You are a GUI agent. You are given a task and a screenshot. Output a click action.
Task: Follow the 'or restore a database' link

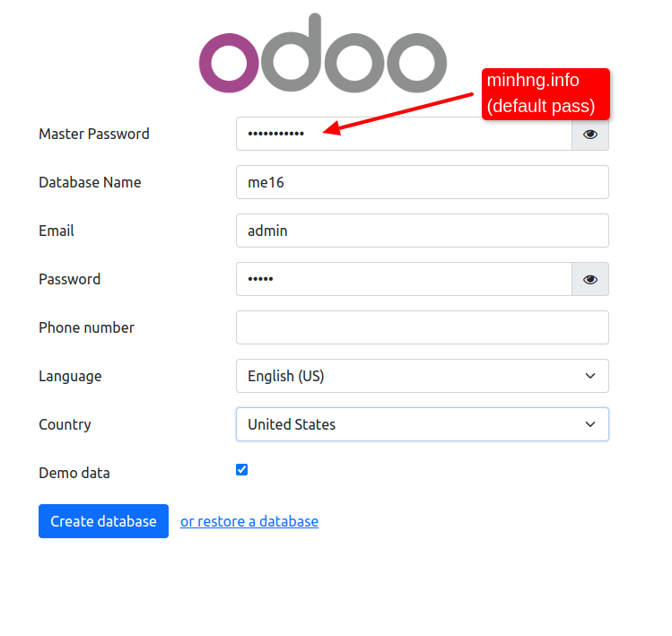pyautogui.click(x=249, y=521)
